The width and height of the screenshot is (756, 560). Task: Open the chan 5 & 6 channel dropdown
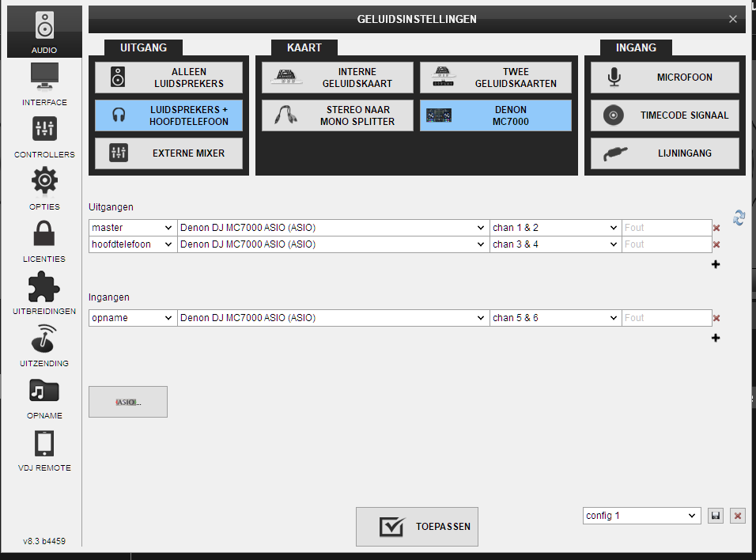tap(555, 318)
